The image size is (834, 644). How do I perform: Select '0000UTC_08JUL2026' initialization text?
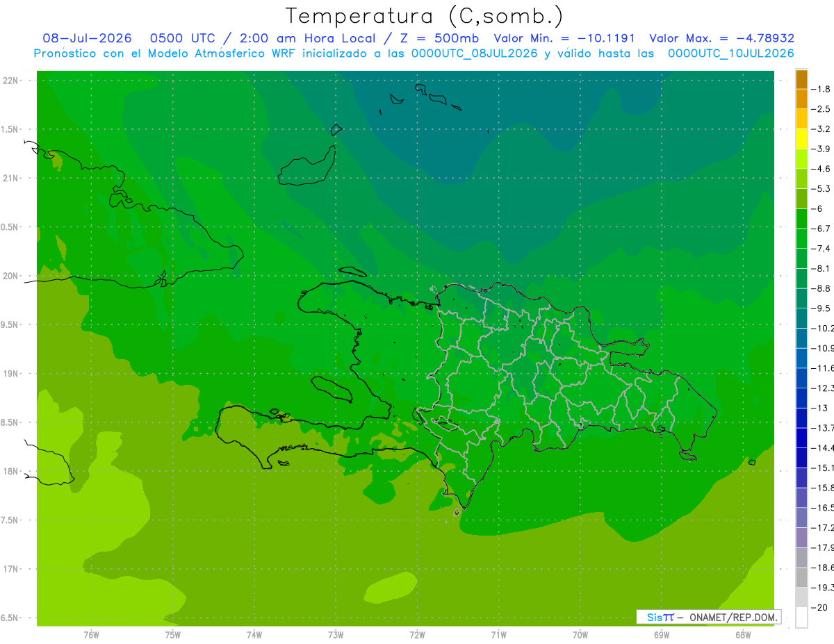click(475, 53)
